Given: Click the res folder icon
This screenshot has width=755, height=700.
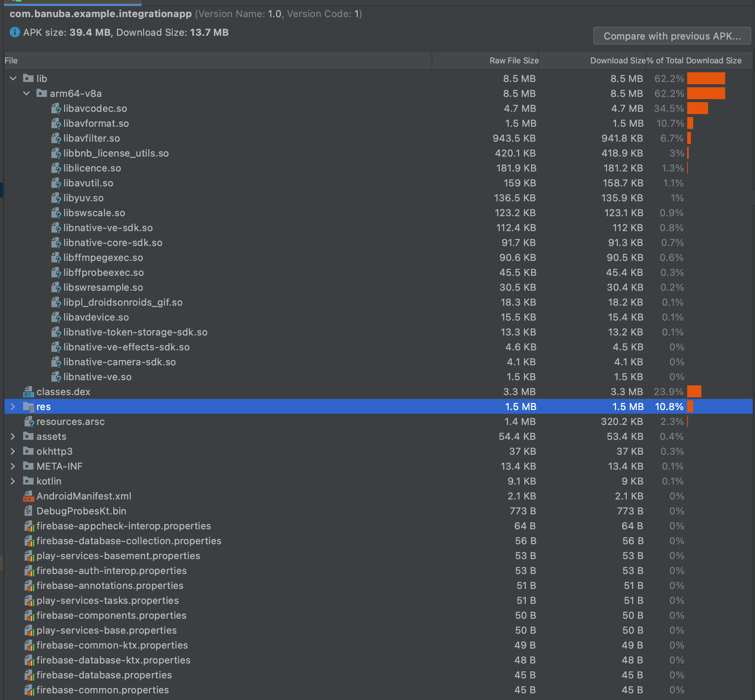Looking at the screenshot, I should [28, 406].
